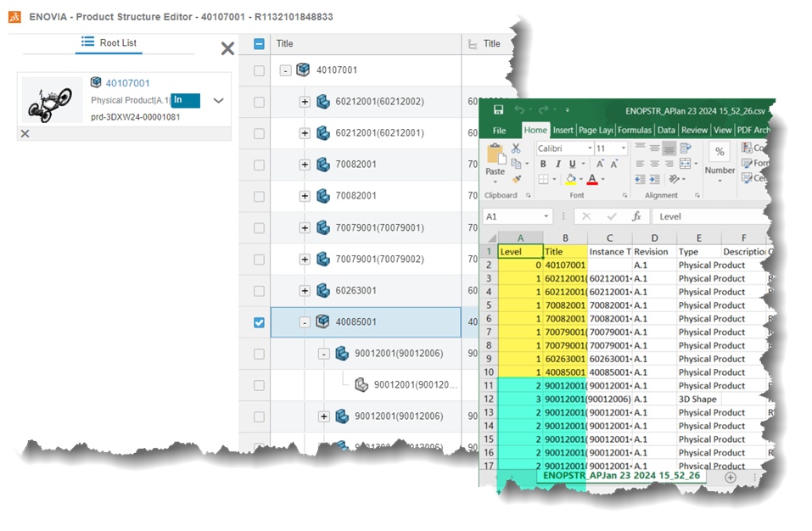The height and width of the screenshot is (531, 812).
Task: Open the font size 11 dropdown
Action: (x=623, y=148)
